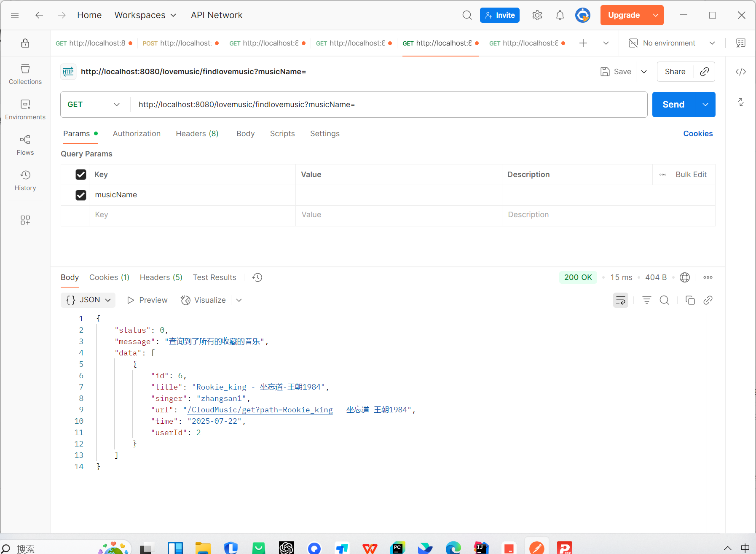Open the CloudMusic url link in response
The width and height of the screenshot is (756, 554).
[260, 410]
